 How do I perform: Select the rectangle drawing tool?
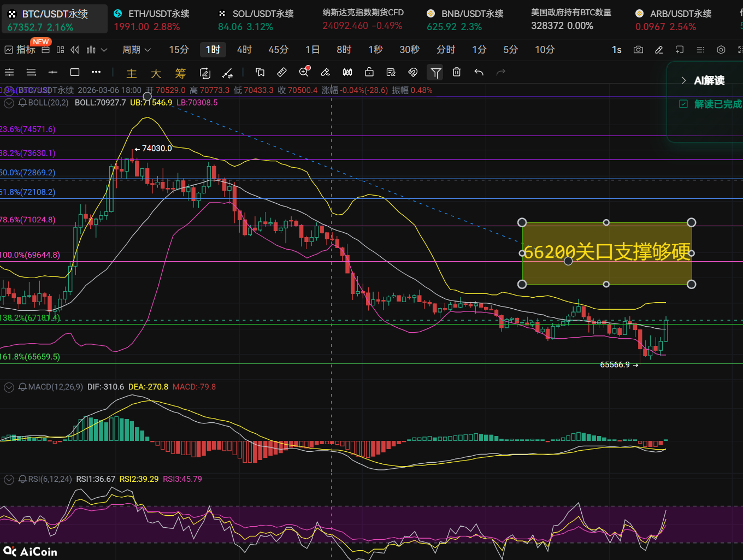click(x=75, y=72)
